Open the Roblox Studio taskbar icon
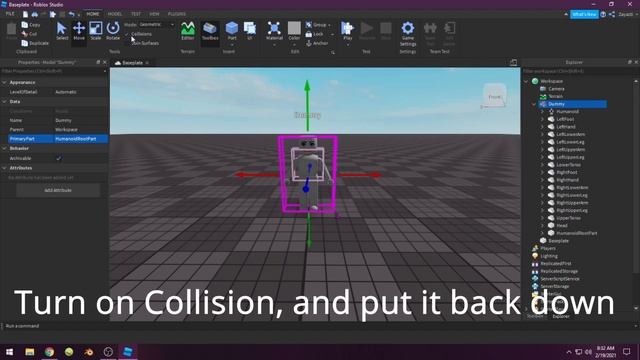 point(128,351)
